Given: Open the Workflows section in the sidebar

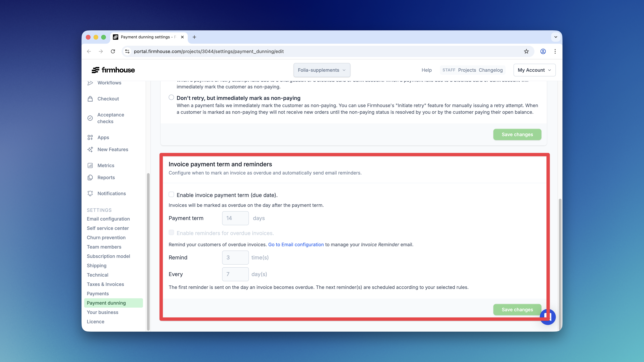Looking at the screenshot, I should 109,83.
